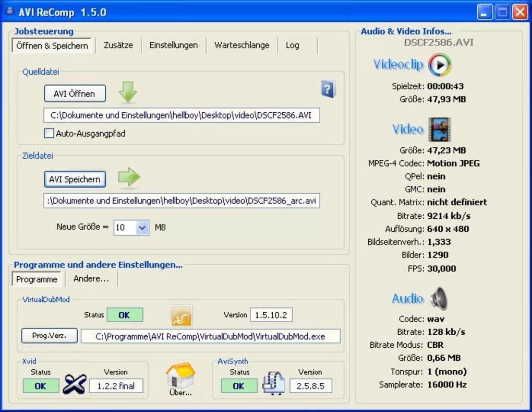532x412 pixels.
Task: Click the target file path field DSCF2586_arc.avi
Action: point(182,201)
